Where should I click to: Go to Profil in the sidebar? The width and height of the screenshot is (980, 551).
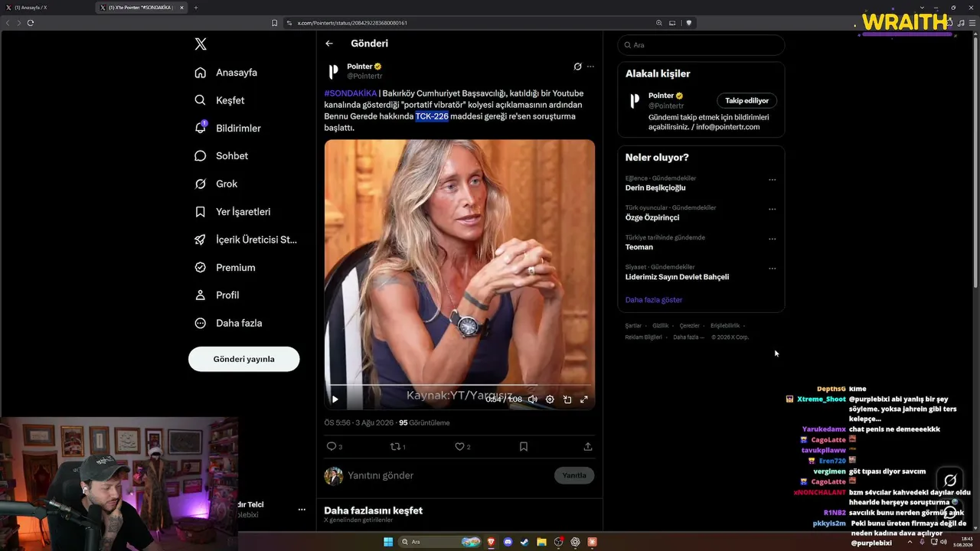coord(217,295)
